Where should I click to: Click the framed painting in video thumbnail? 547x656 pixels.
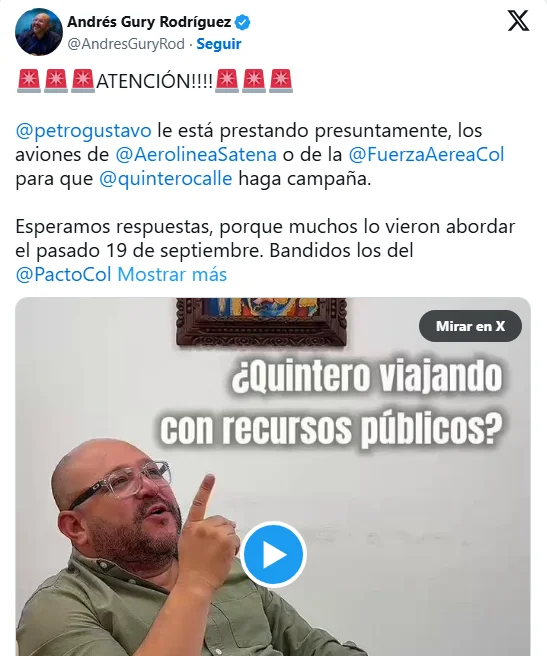(262, 322)
